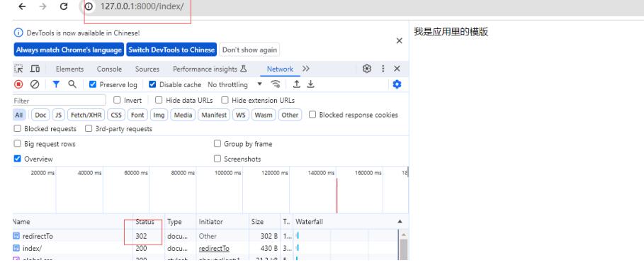Click the export HAR download icon

311,84
